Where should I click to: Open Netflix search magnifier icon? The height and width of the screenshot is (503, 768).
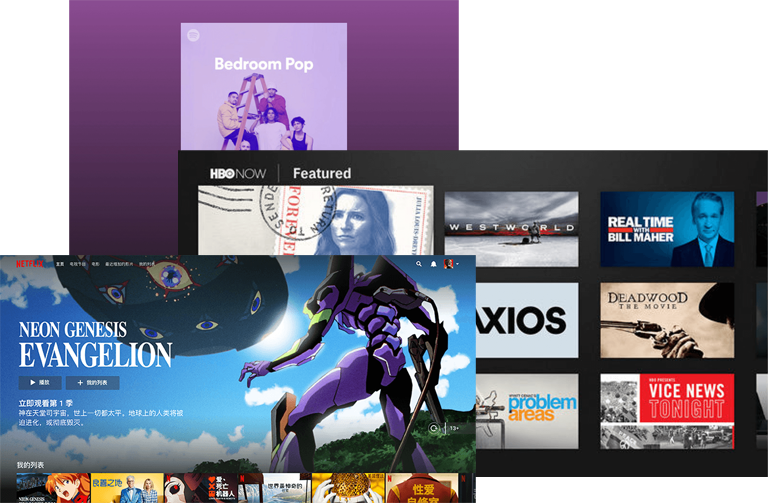click(419, 264)
